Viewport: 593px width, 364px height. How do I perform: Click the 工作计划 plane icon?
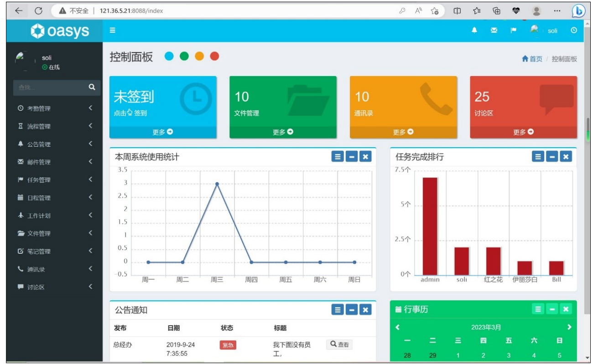(21, 215)
